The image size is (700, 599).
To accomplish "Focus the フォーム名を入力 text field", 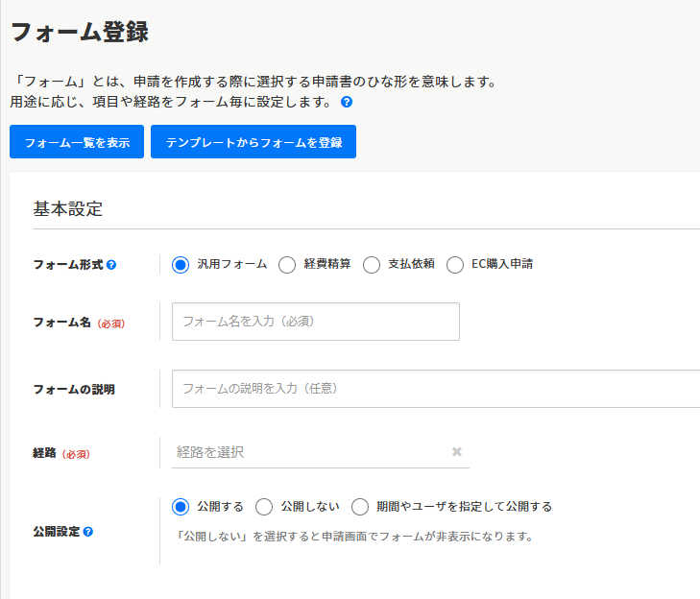I will coord(315,322).
